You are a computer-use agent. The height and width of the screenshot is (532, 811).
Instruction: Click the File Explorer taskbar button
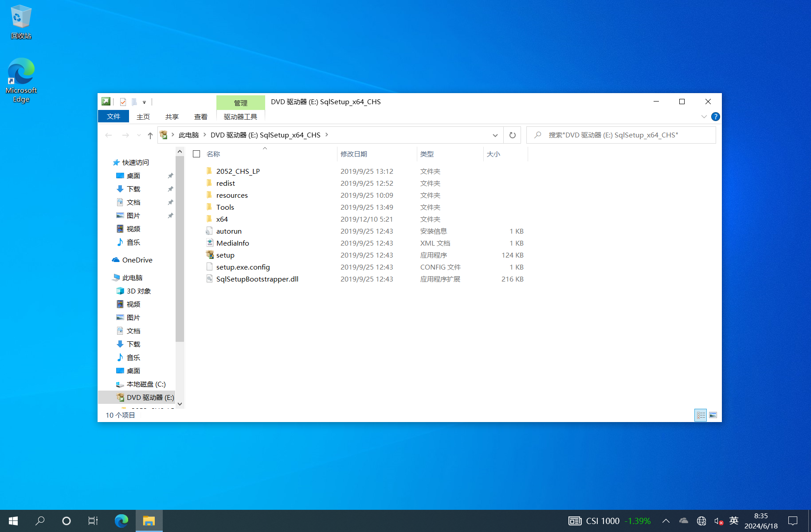point(149,521)
